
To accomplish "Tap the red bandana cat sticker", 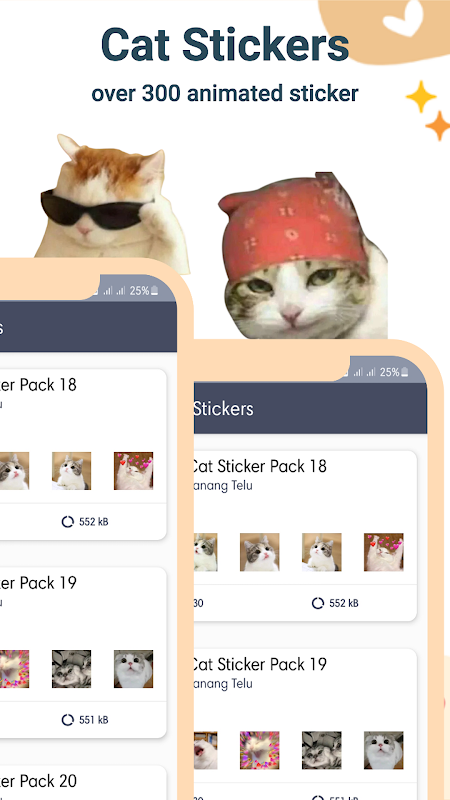I will click(305, 256).
